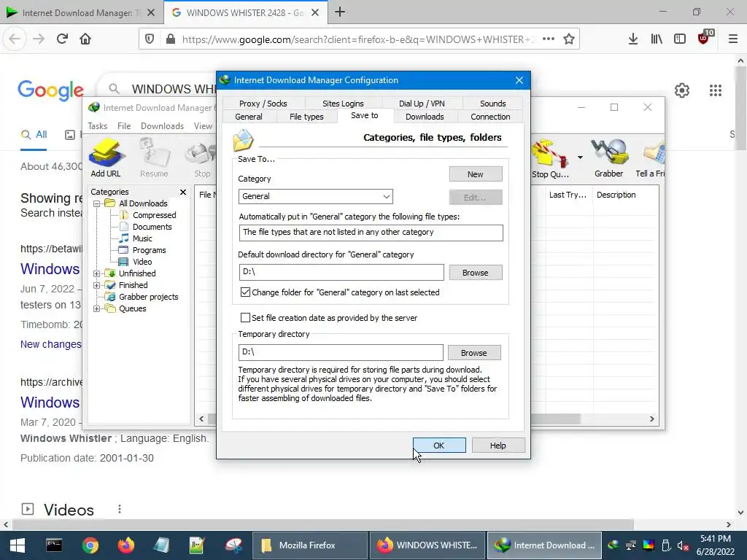Switch to the Downloads config tab

click(x=425, y=117)
